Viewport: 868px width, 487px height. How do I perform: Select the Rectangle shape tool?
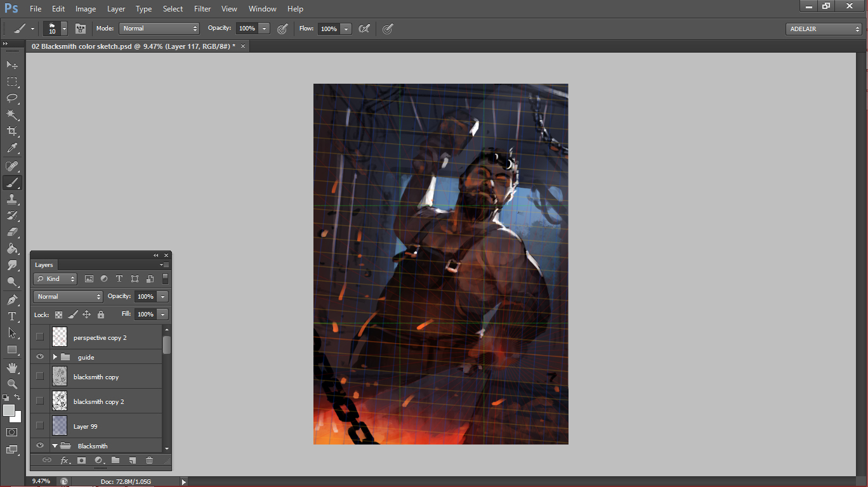click(x=12, y=349)
